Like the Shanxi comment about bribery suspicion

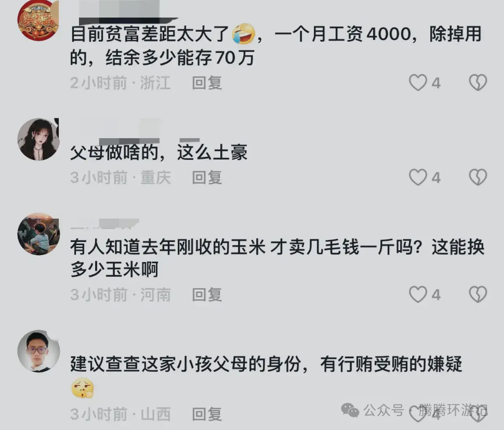coord(418,414)
